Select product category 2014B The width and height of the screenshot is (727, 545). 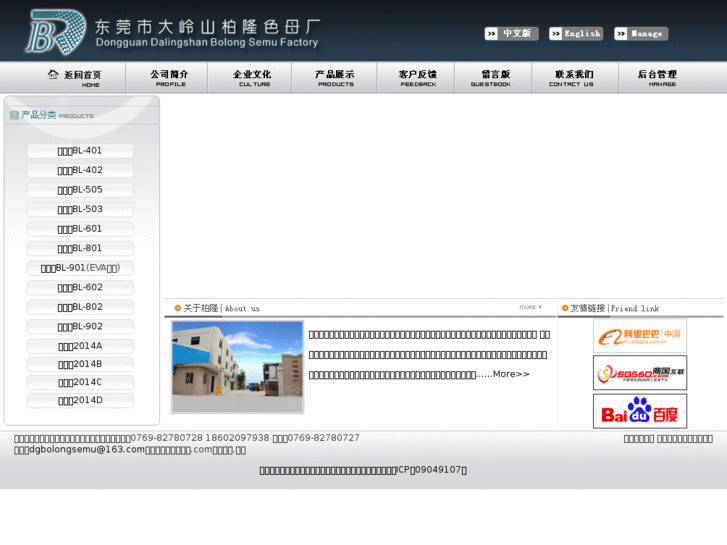pos(80,364)
